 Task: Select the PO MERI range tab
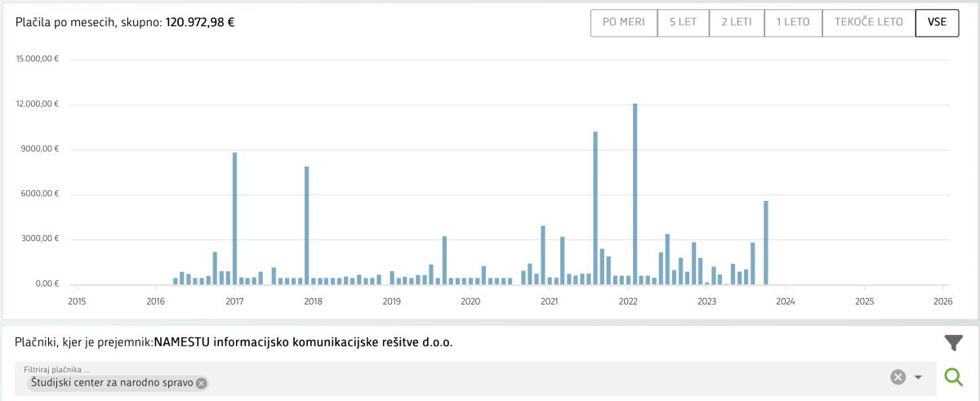(624, 22)
